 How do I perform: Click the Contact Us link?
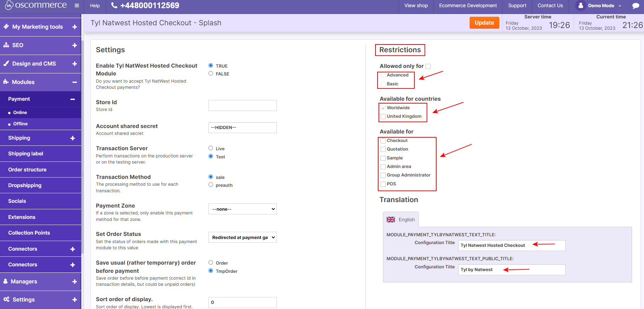pos(550,5)
